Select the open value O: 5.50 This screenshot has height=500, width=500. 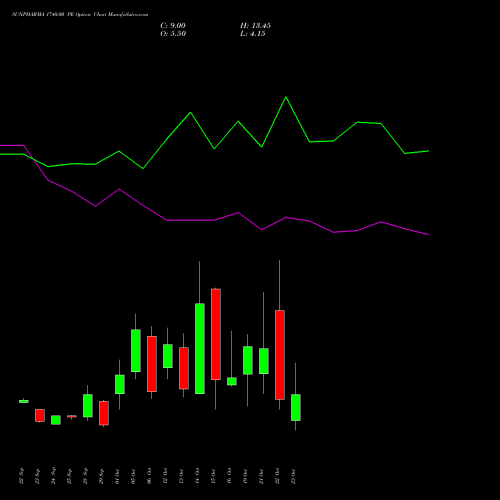click(x=173, y=34)
